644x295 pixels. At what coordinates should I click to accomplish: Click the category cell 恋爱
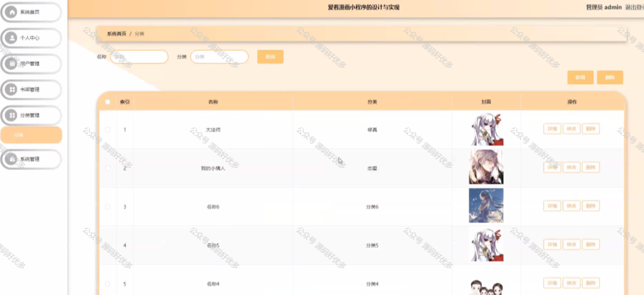click(x=372, y=169)
